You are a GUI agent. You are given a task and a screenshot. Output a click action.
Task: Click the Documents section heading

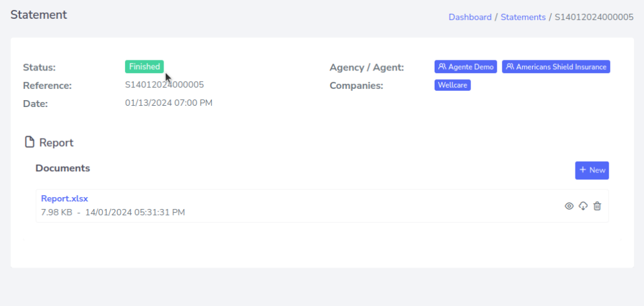click(x=63, y=168)
